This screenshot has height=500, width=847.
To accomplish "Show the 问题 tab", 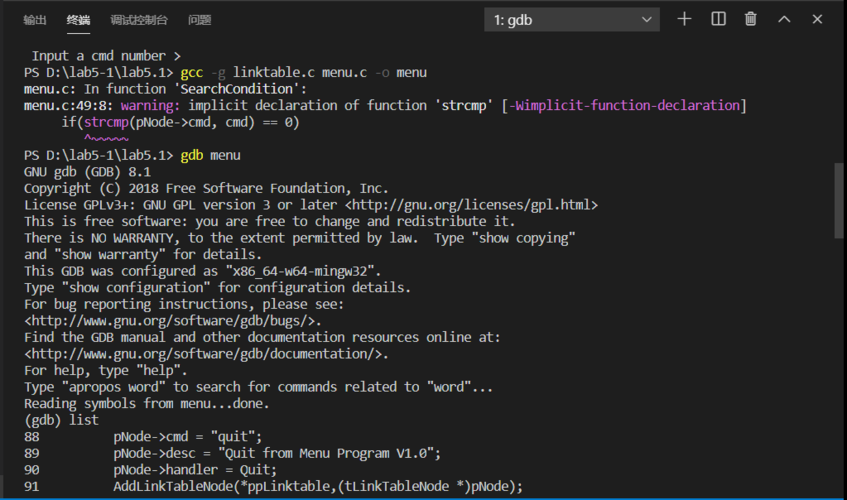I will coord(199,20).
